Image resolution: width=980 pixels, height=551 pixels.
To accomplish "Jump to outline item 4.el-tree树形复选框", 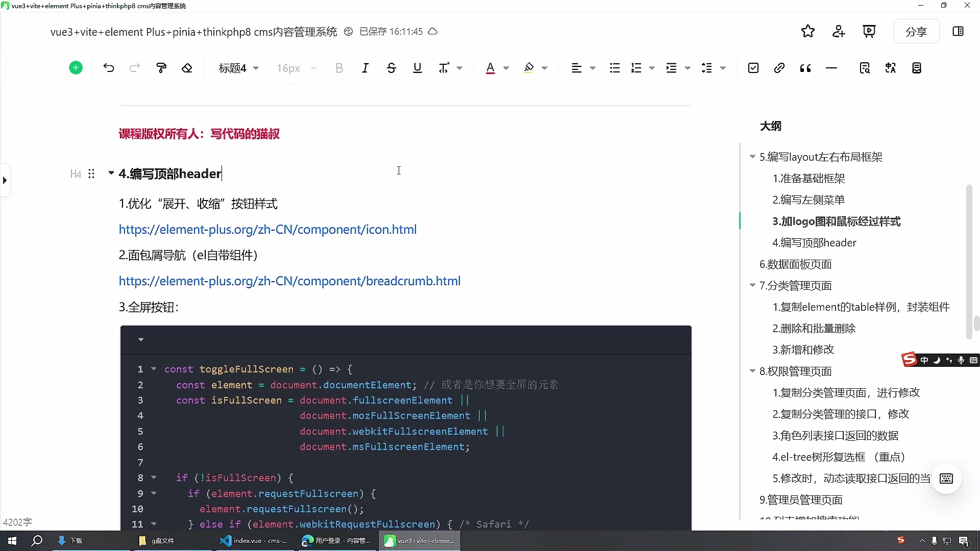I will point(839,457).
